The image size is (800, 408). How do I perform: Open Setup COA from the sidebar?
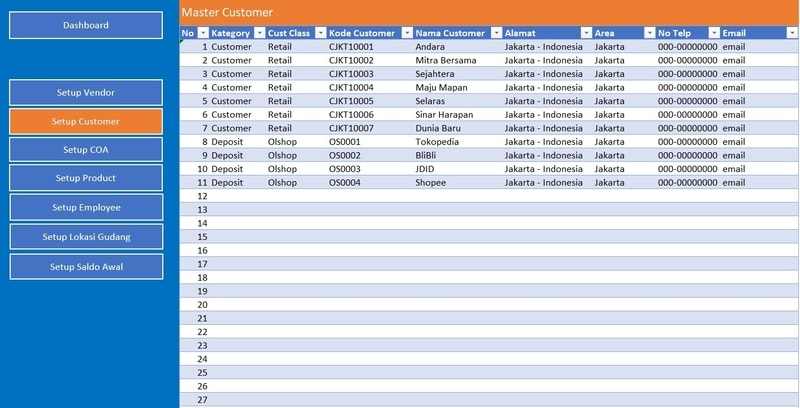[x=85, y=150]
